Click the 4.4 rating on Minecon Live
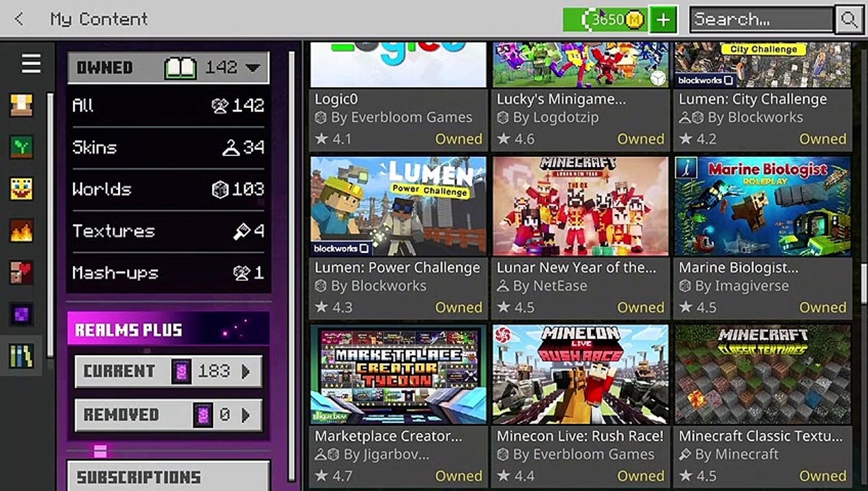868x491 pixels. click(515, 476)
